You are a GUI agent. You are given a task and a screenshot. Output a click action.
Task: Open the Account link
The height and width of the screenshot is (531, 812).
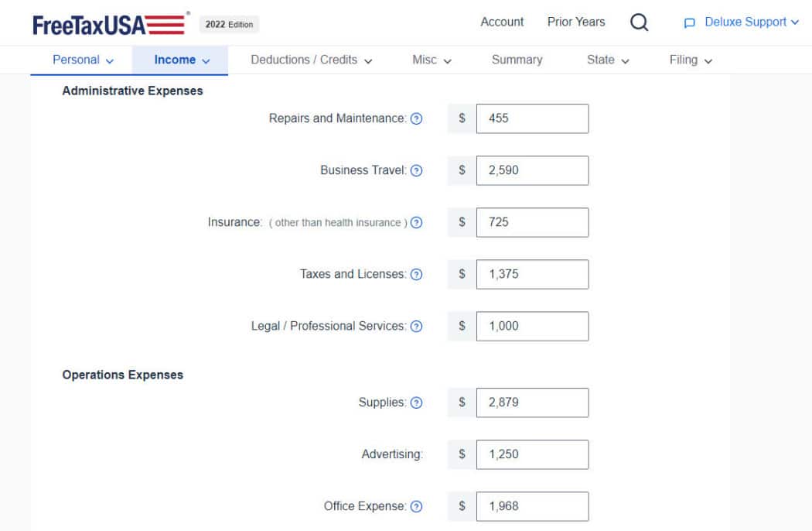(x=502, y=22)
